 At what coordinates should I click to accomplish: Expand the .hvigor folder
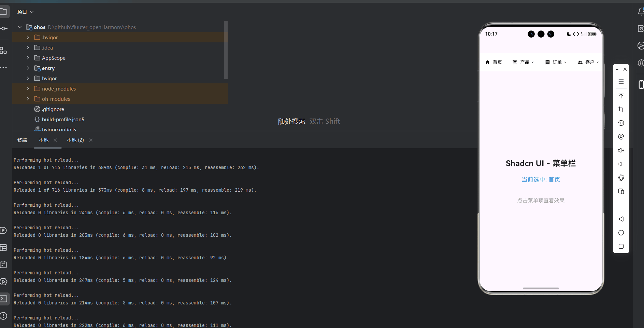click(x=28, y=37)
